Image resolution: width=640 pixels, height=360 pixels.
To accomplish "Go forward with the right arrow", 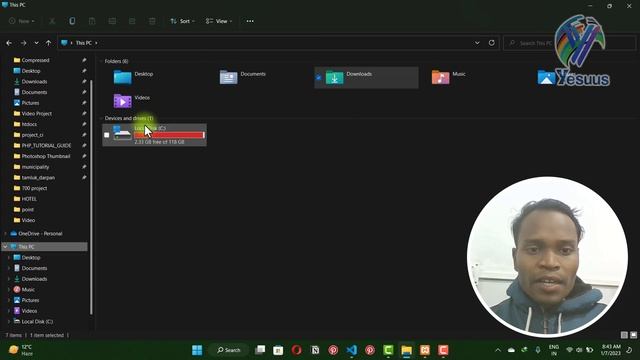I will (x=23, y=43).
